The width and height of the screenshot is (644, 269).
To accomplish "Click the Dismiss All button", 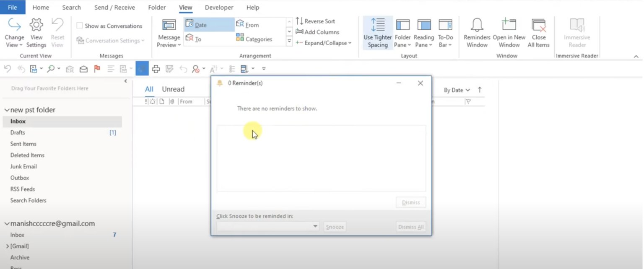I will tap(410, 226).
